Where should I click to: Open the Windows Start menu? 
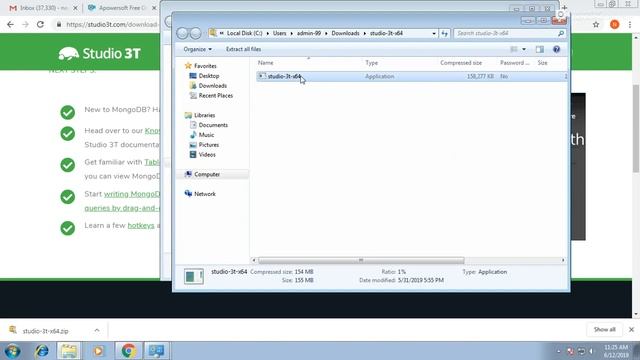coord(12,351)
